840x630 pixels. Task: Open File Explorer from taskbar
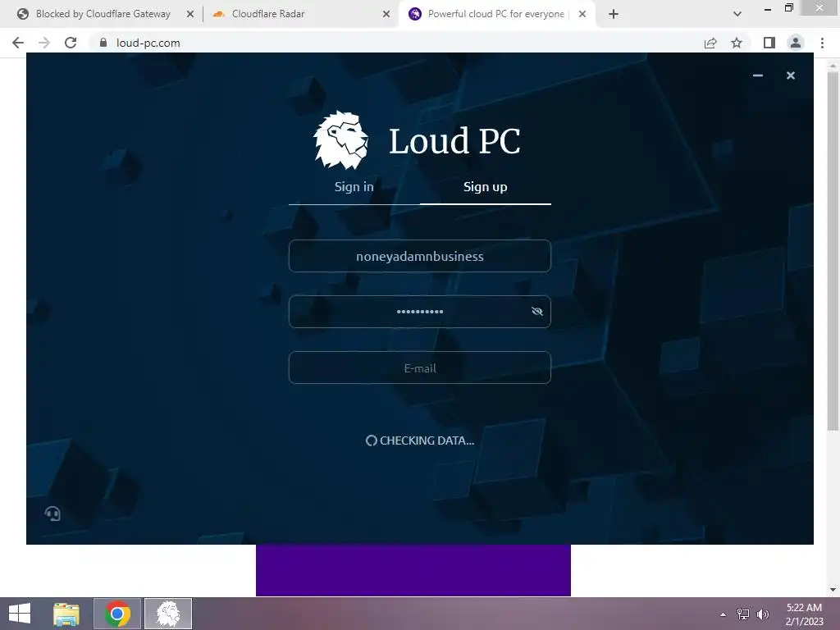pyautogui.click(x=66, y=614)
